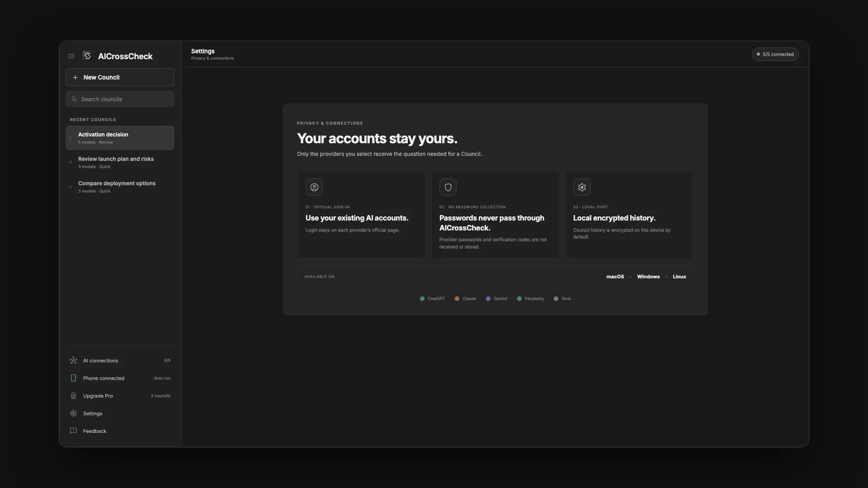Image resolution: width=868 pixels, height=488 pixels.
Task: Select the Linux platform label
Action: point(679,277)
